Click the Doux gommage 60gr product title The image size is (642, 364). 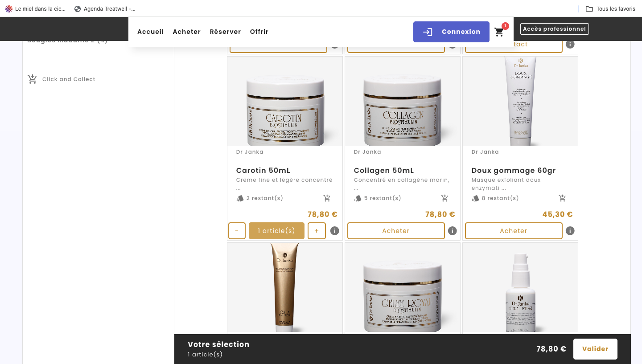click(x=514, y=171)
